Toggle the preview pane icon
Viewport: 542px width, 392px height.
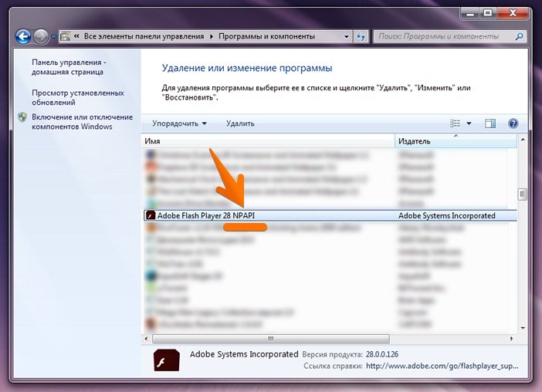click(490, 123)
